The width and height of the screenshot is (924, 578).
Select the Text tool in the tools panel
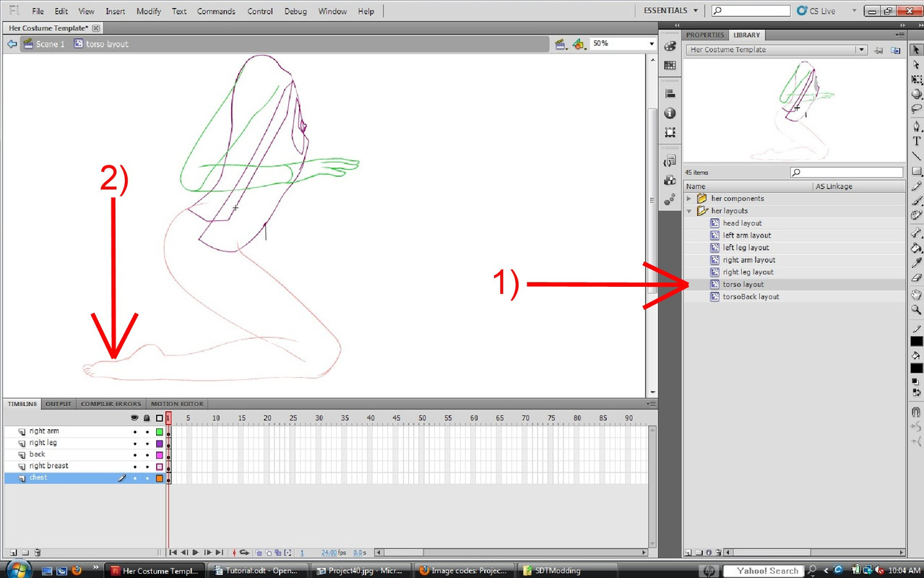click(x=916, y=142)
